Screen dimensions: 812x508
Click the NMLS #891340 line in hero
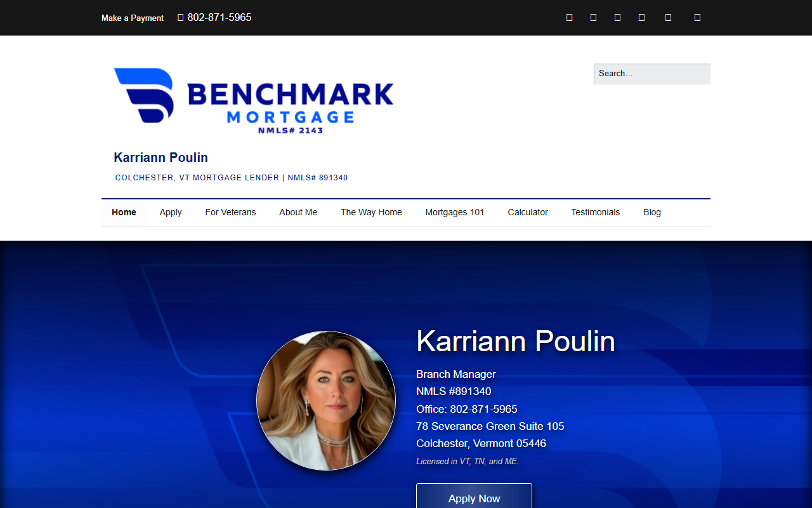click(x=454, y=391)
